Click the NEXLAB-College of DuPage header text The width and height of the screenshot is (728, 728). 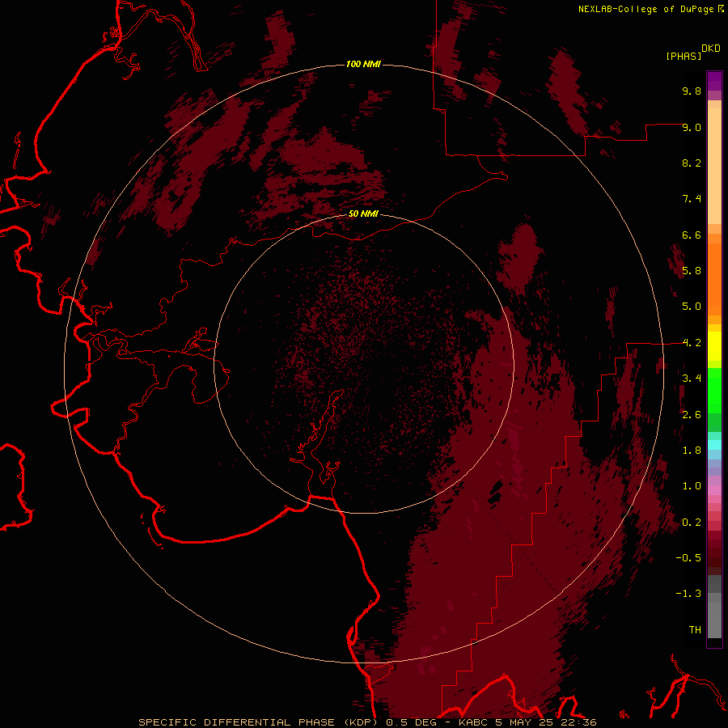(645, 9)
